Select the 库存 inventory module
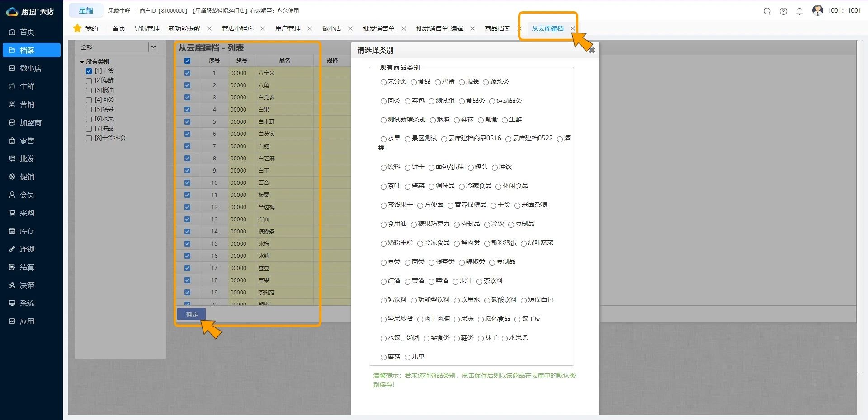 pyautogui.click(x=27, y=231)
